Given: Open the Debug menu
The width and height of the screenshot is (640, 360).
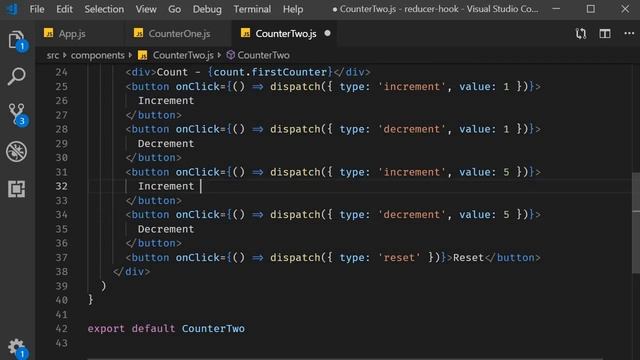Looking at the screenshot, I should pyautogui.click(x=207, y=9).
